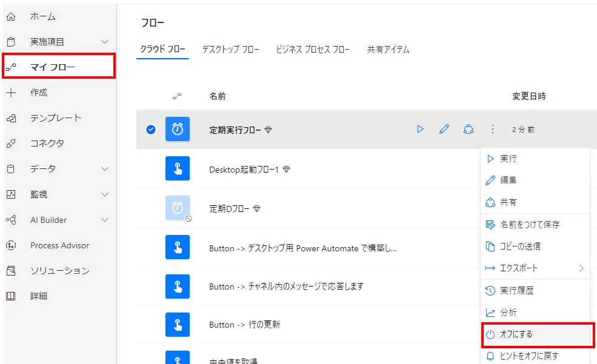This screenshot has width=597, height=364.
Task: Select 実行履歴 from context menu
Action: [x=516, y=291]
